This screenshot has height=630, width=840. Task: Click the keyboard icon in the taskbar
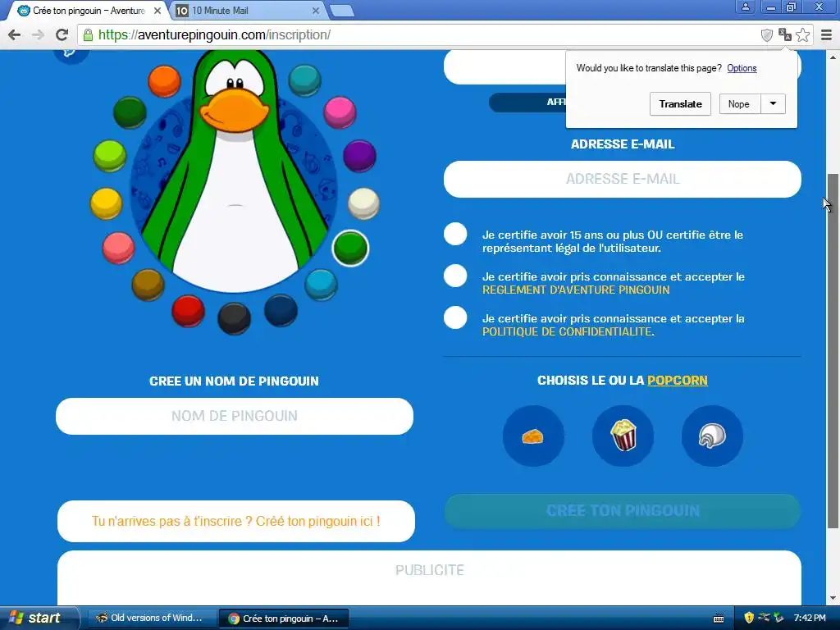pyautogui.click(x=719, y=619)
